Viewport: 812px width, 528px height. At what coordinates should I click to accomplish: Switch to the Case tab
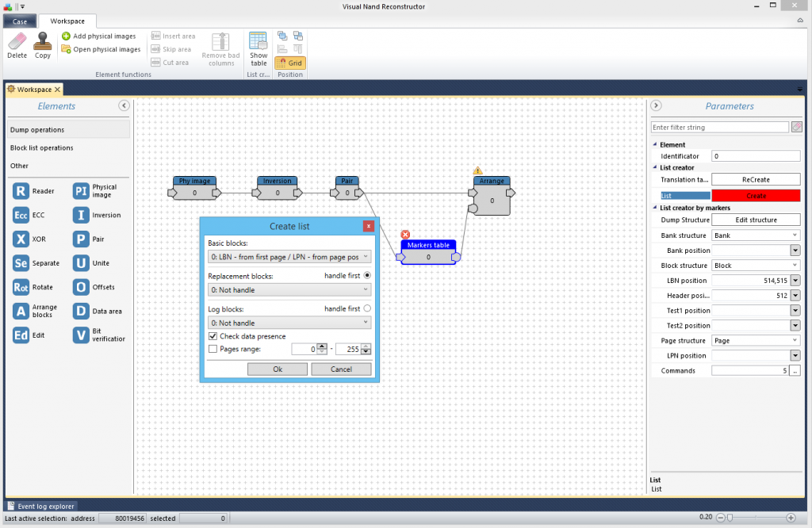pyautogui.click(x=20, y=21)
